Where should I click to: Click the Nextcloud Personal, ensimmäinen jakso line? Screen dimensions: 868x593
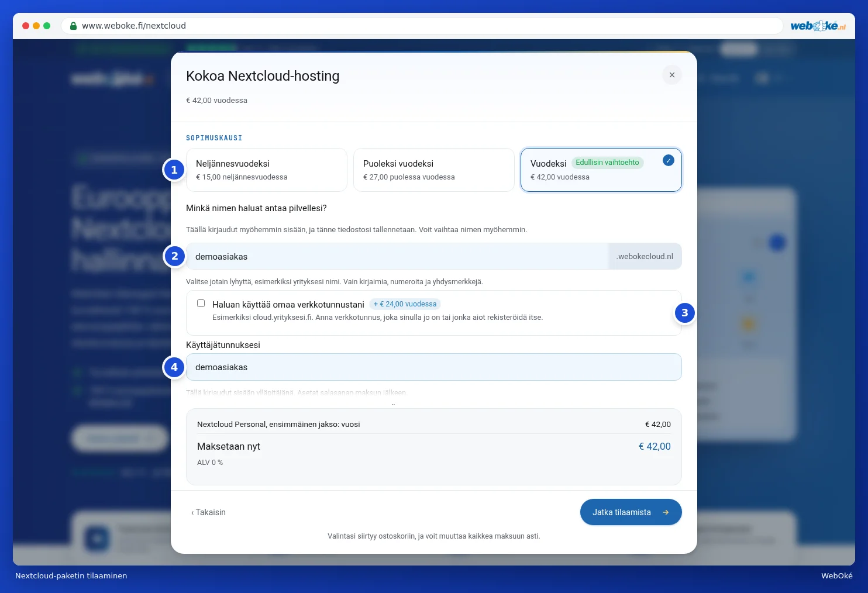(x=278, y=425)
